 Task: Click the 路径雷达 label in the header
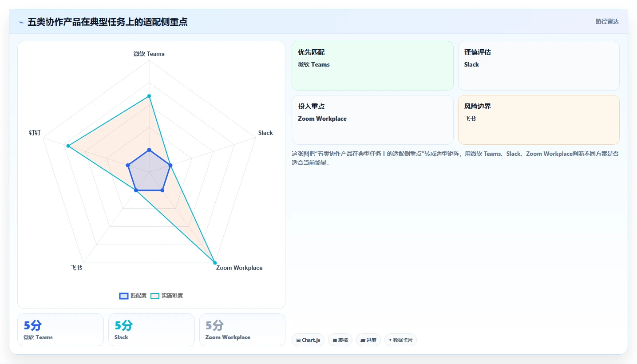coord(607,21)
